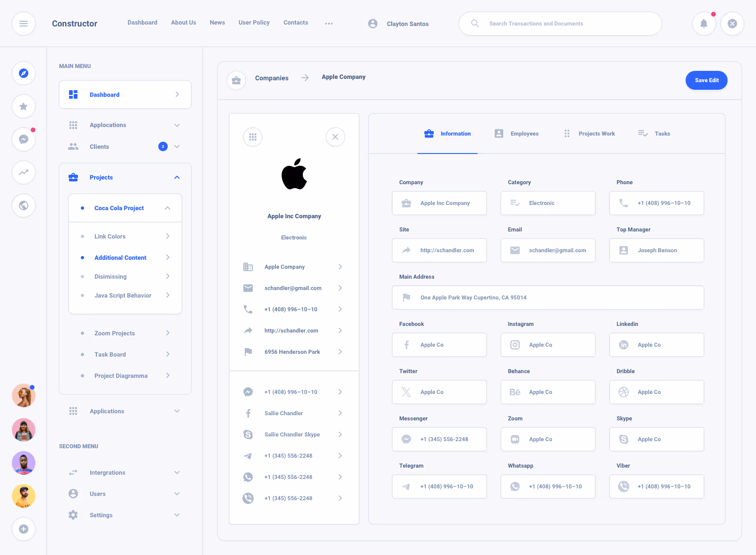Click the Top Manager Joseph Benson field
The height and width of the screenshot is (555, 756).
point(657,250)
